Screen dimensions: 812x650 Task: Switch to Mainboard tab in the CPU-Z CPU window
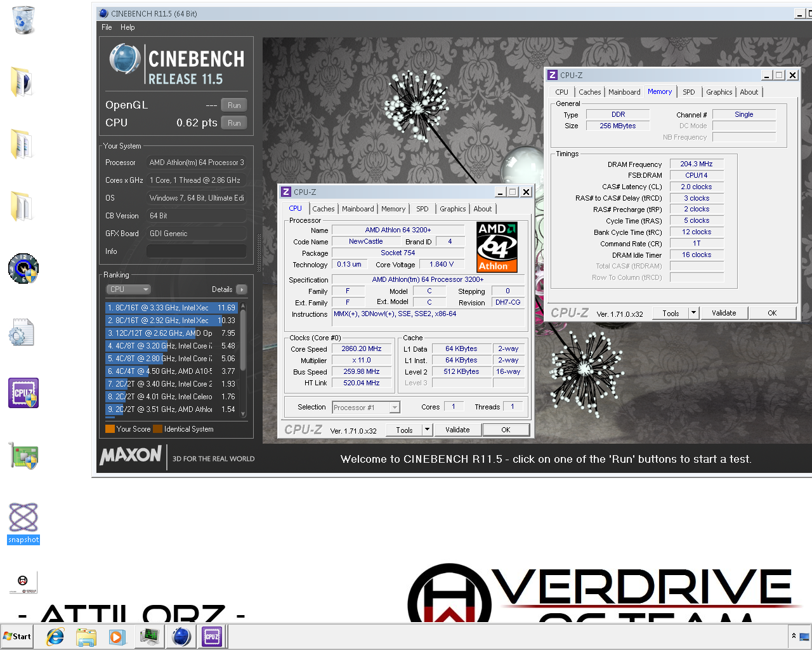(x=358, y=209)
